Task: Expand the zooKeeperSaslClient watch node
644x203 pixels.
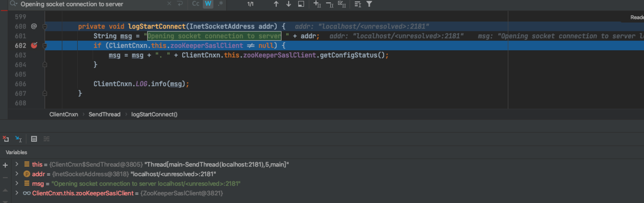Action: tap(17, 193)
